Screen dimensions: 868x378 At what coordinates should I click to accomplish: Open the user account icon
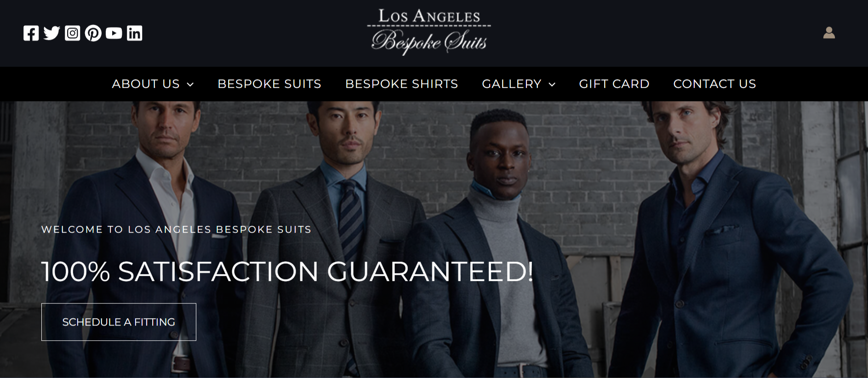click(x=829, y=33)
